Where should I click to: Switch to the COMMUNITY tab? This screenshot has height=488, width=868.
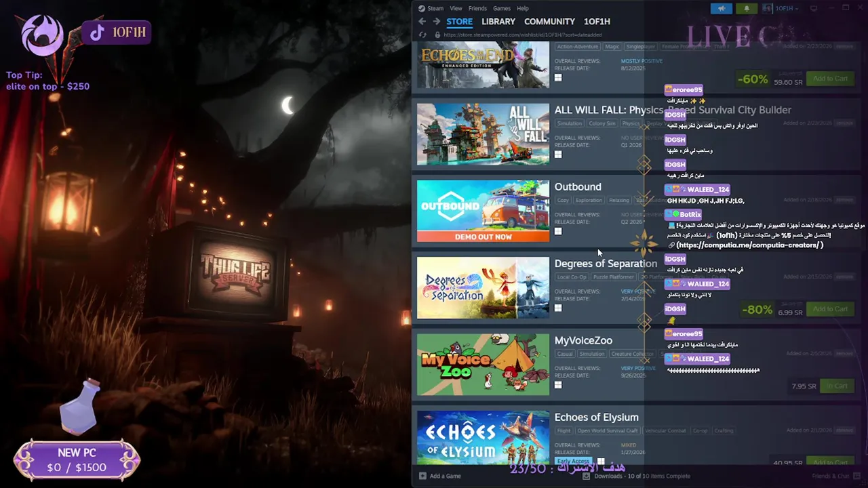[549, 22]
